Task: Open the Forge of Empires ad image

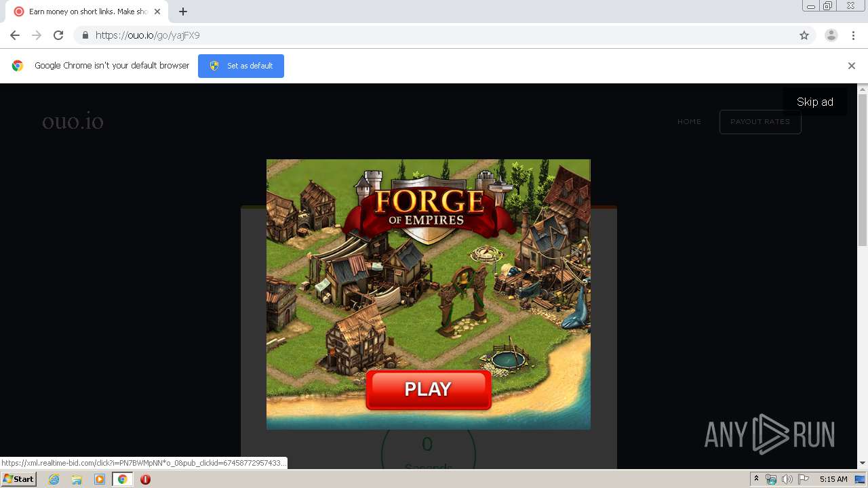Action: [429, 294]
